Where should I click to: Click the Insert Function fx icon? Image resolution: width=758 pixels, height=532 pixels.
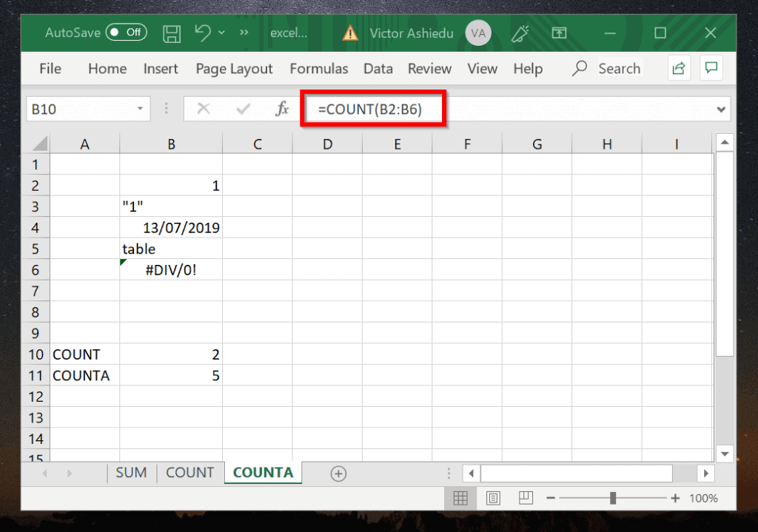pos(282,109)
